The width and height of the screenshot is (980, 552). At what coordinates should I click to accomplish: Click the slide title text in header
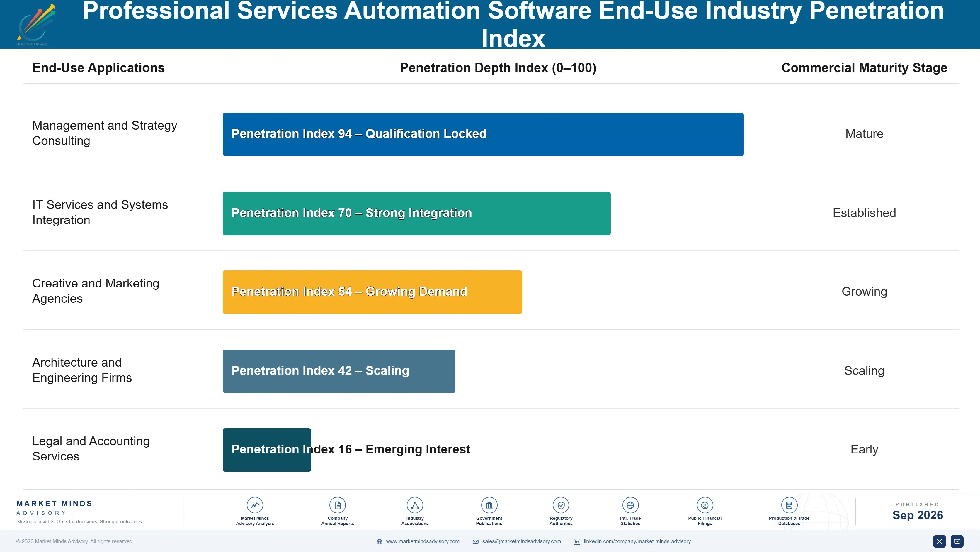(x=513, y=24)
